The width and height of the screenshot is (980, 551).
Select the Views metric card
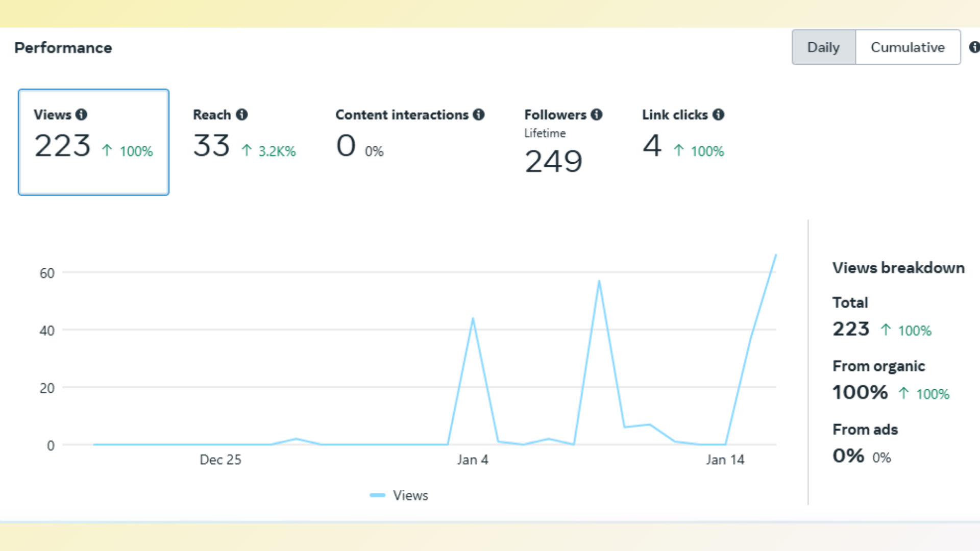click(93, 142)
